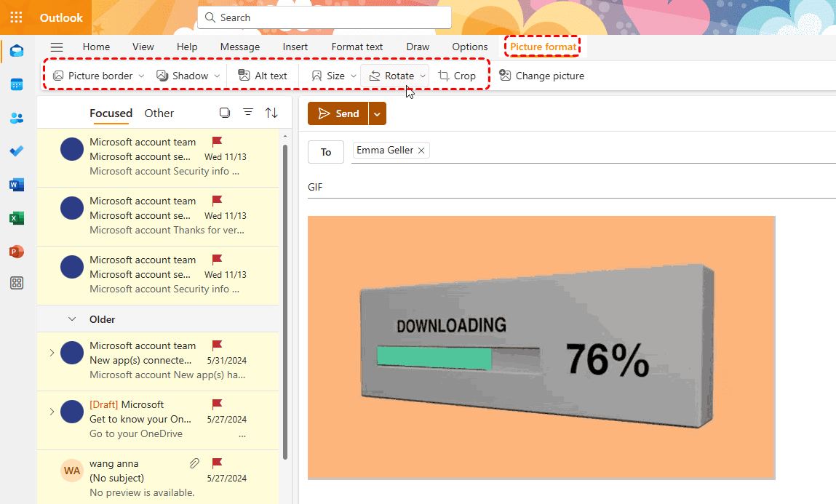Open the Help tab
836x504 pixels.
click(187, 47)
